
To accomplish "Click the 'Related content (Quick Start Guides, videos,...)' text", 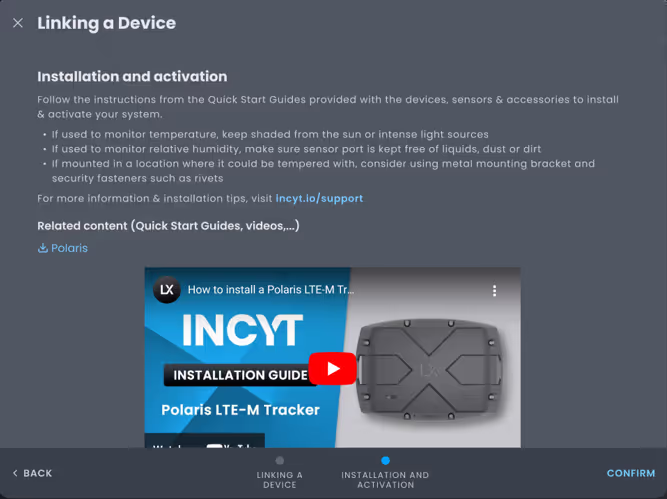I will click(x=168, y=226).
